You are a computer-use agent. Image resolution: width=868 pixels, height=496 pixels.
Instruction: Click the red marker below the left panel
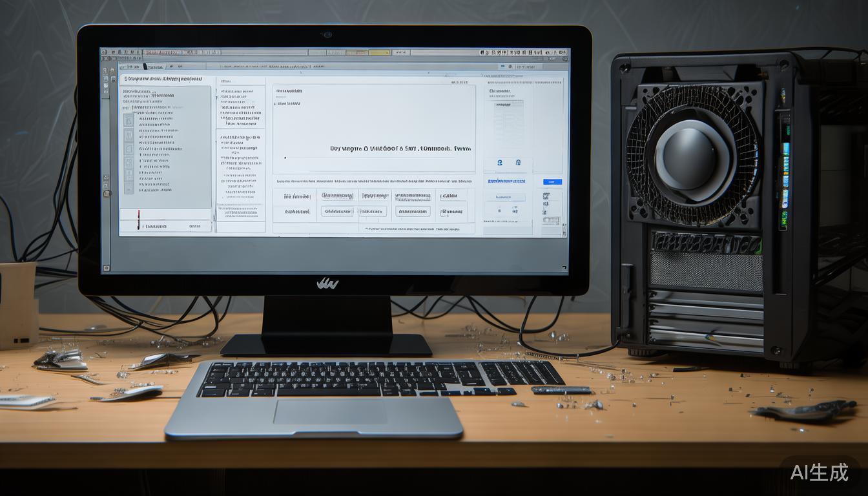(x=138, y=220)
